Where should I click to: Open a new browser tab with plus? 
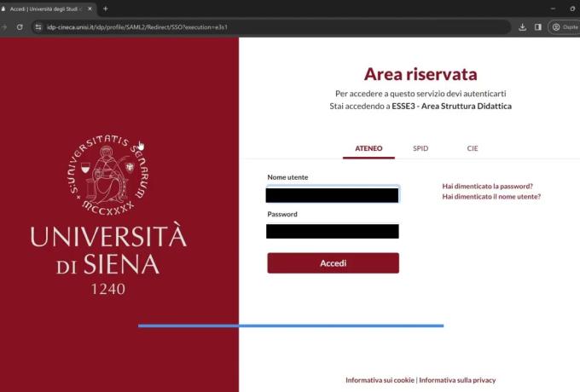(106, 9)
